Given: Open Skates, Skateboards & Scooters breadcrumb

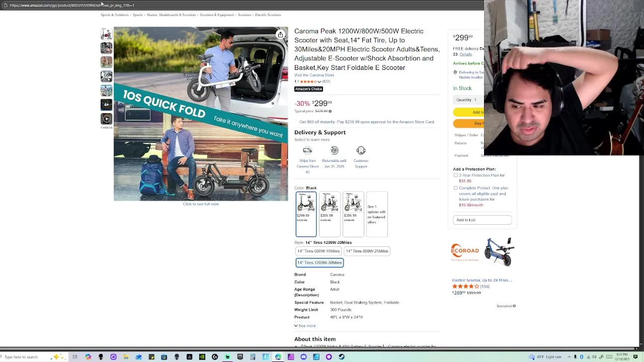Looking at the screenshot, I should coord(171,15).
